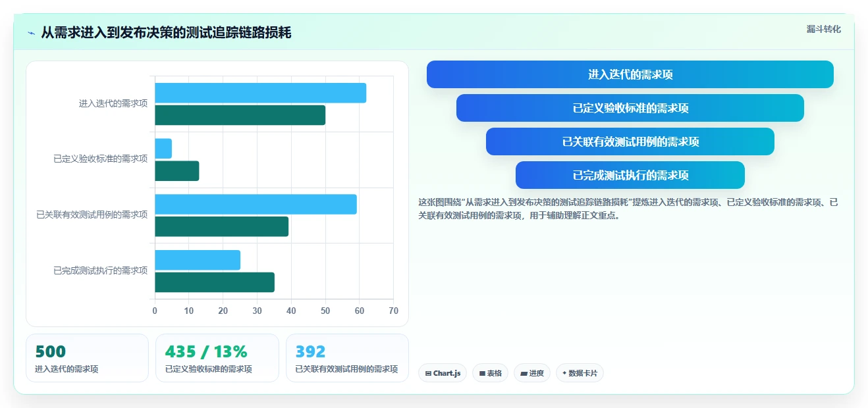Click the title 从需求进入到发布决策的测试追踪链路损耗
868x408 pixels.
[x=166, y=33]
